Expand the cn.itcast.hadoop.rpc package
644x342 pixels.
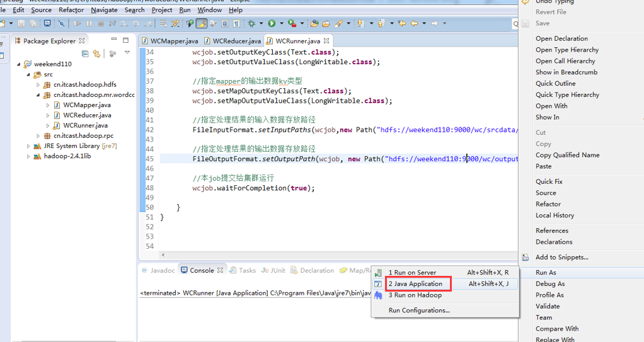tap(38, 135)
